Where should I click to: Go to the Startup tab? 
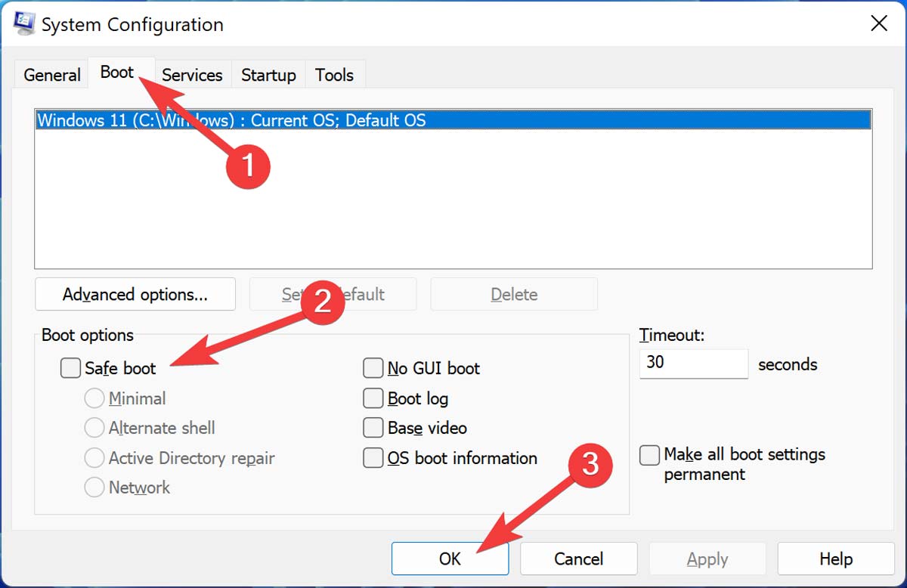coord(268,74)
